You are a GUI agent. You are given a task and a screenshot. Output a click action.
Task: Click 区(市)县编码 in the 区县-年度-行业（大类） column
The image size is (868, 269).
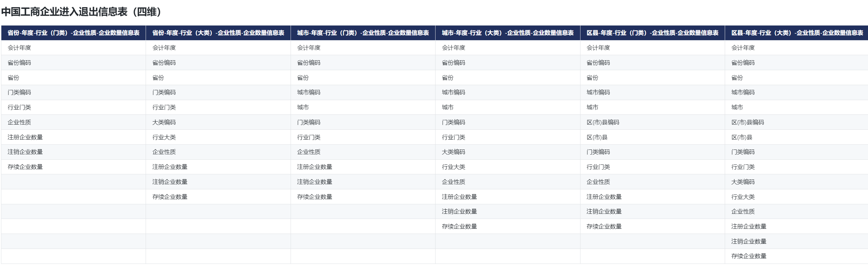(748, 122)
